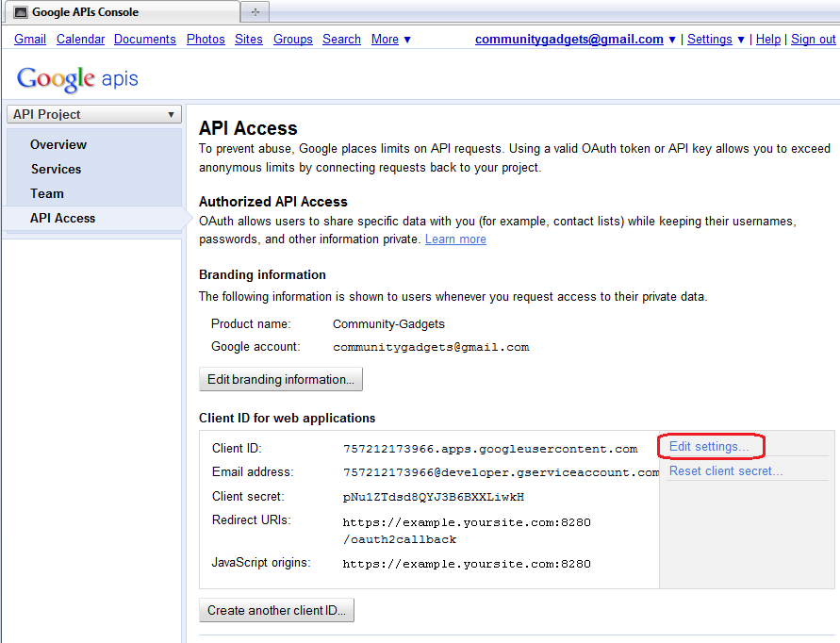Viewport: 840px width, 643px height.
Task: Select Overview in sidebar
Action: [58, 144]
